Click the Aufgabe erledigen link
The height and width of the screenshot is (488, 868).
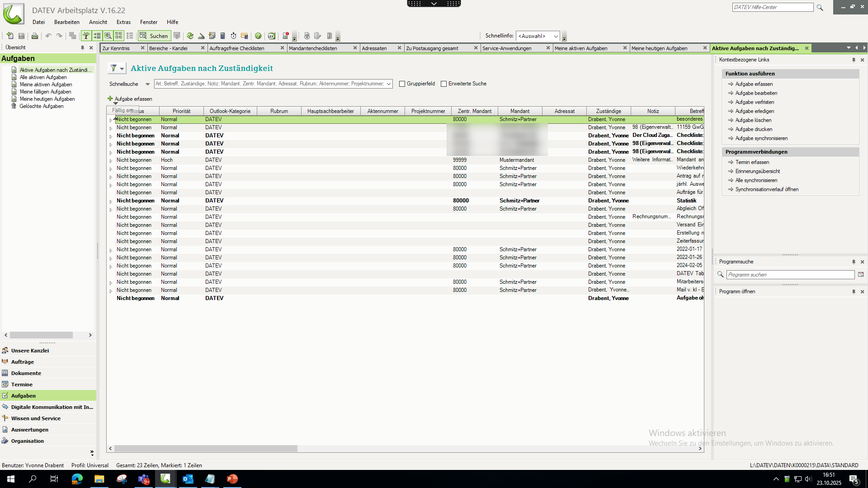(x=754, y=111)
